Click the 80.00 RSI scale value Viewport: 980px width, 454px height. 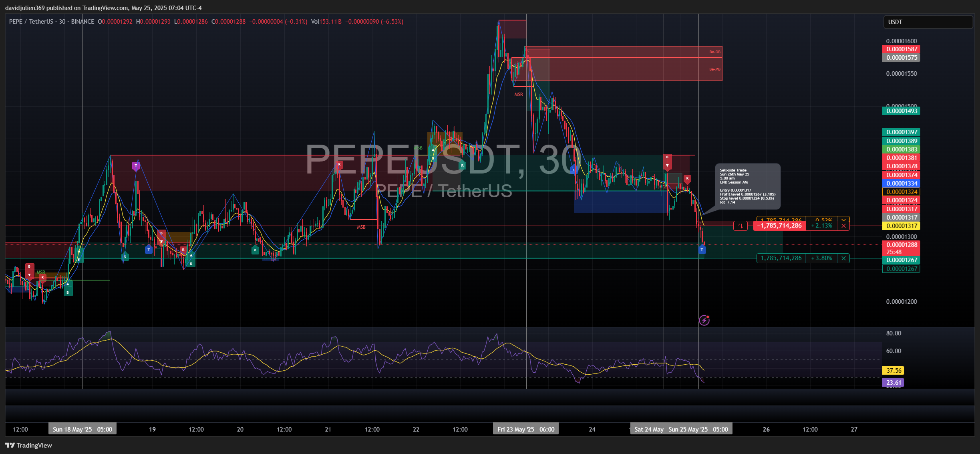click(x=893, y=333)
